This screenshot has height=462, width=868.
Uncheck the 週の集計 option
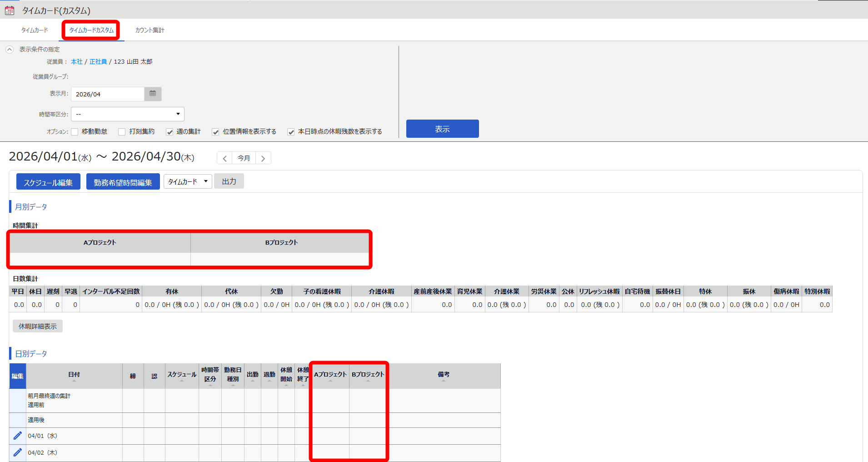[x=170, y=132]
